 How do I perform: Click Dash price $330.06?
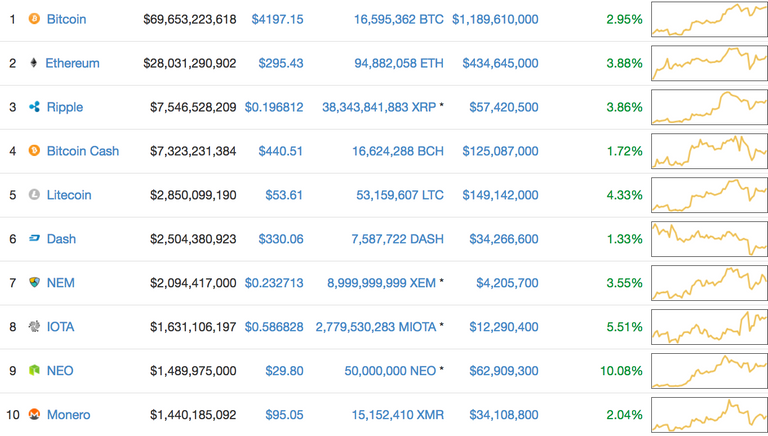click(281, 239)
